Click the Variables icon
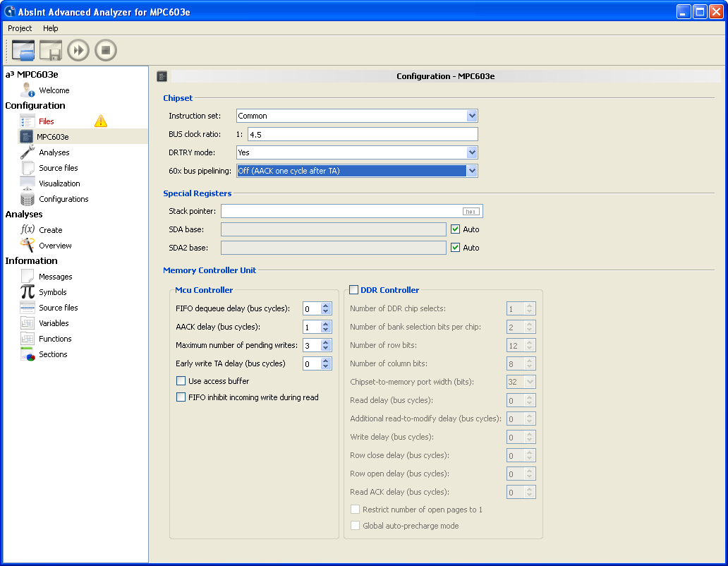This screenshot has height=566, width=728. [28, 323]
